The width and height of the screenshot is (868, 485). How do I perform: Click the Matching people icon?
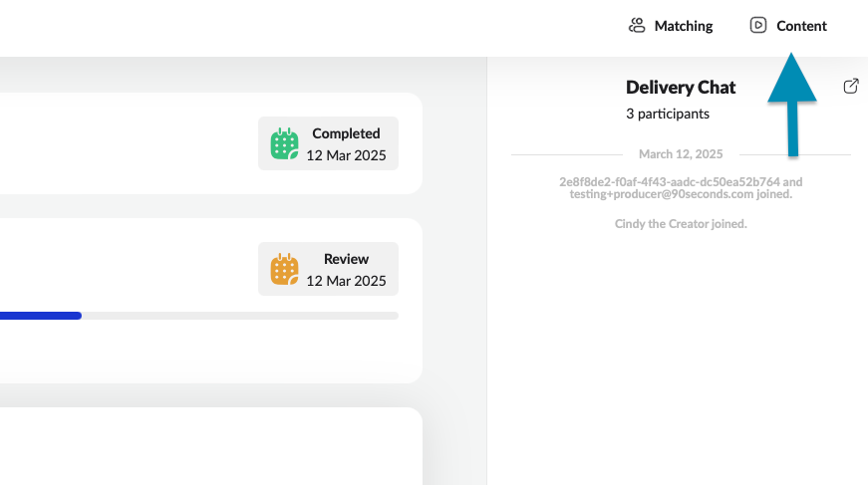click(637, 26)
